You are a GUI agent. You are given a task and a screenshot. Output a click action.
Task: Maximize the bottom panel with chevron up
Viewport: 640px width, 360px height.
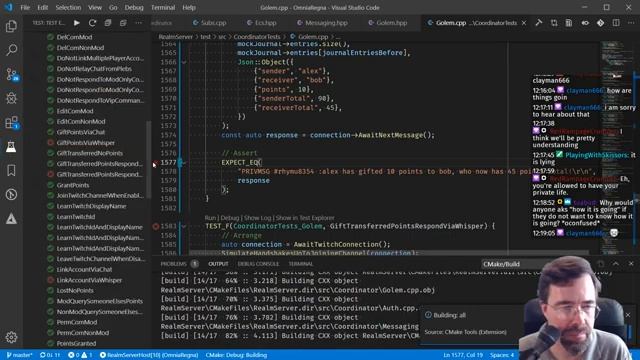pos(616,264)
